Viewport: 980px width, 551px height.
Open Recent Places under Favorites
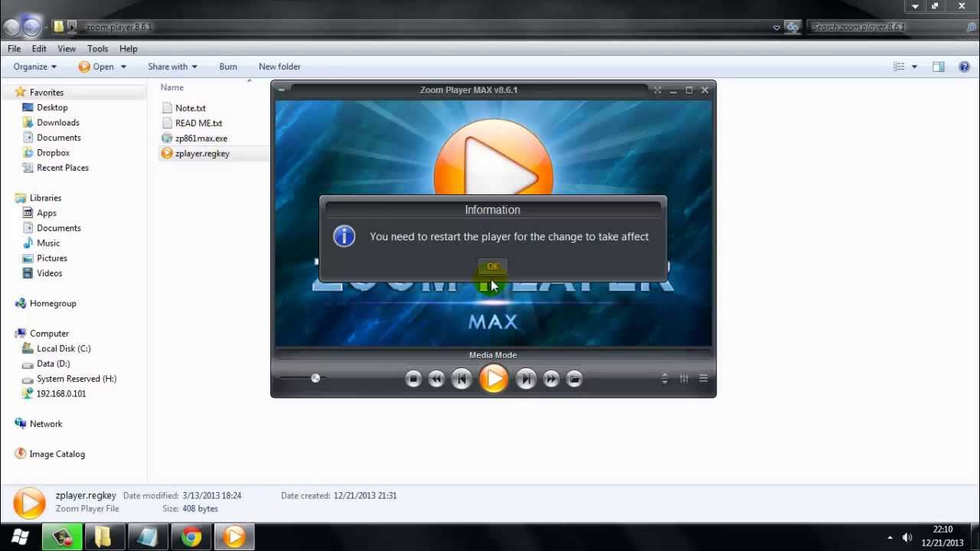point(63,168)
